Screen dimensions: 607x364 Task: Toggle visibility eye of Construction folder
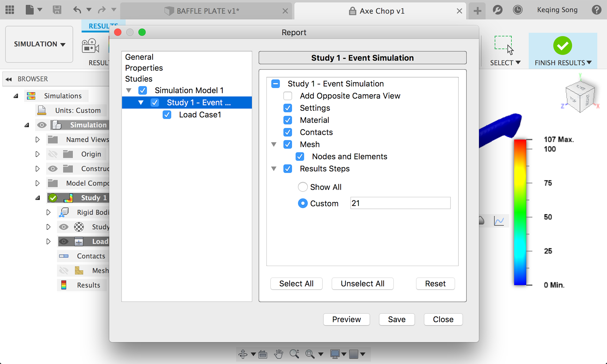coord(53,169)
